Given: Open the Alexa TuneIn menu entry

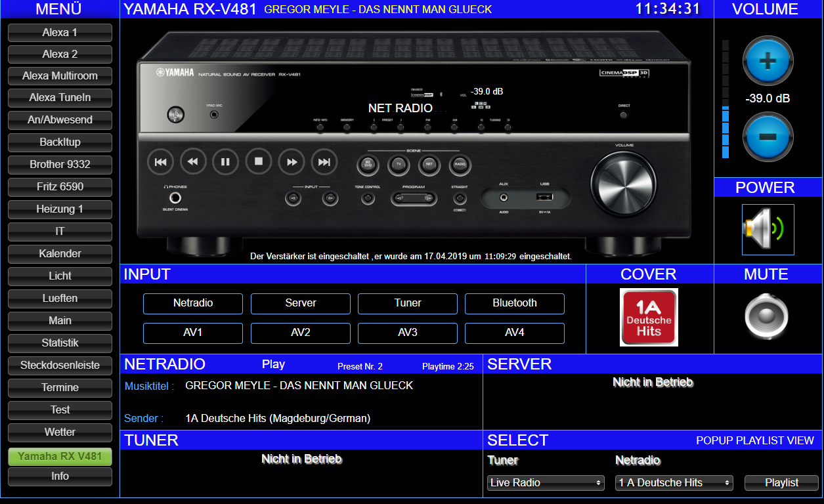Looking at the screenshot, I should (x=60, y=98).
